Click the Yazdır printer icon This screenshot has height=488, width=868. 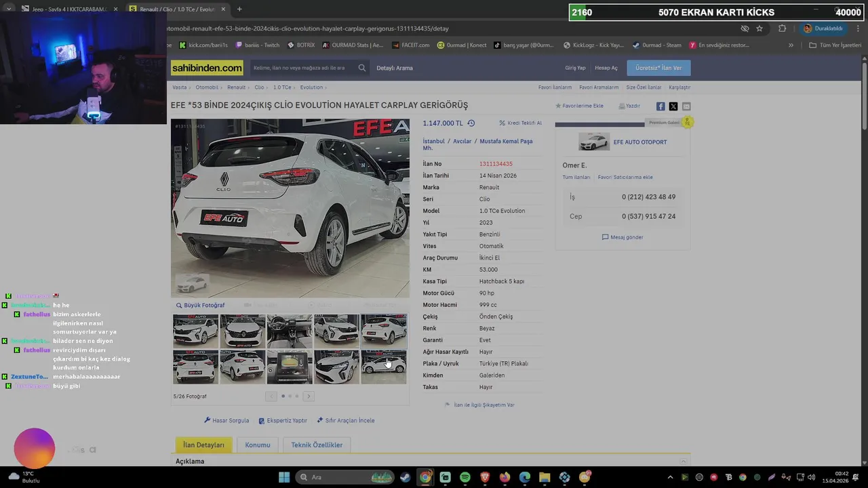[x=622, y=106]
